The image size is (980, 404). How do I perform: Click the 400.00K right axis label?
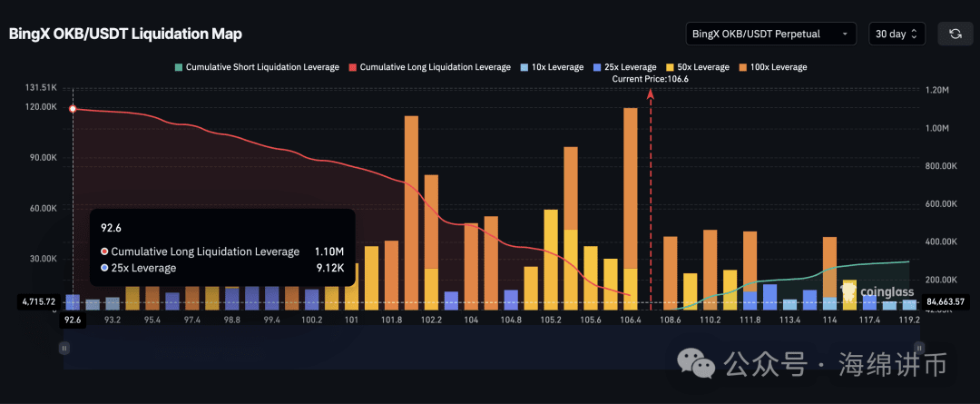tap(942, 241)
